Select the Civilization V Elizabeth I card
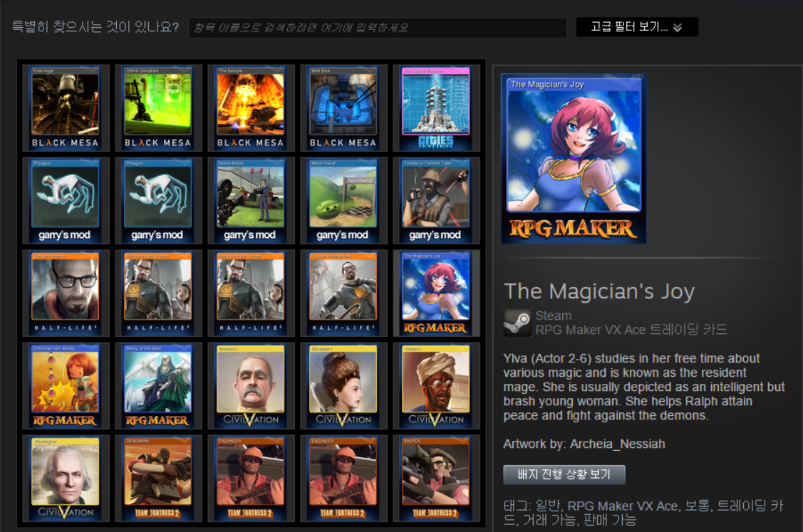Image resolution: width=803 pixels, height=532 pixels. click(343, 386)
